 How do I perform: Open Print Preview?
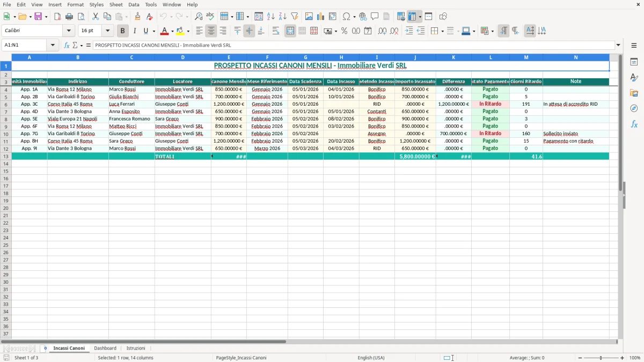[x=81, y=17]
